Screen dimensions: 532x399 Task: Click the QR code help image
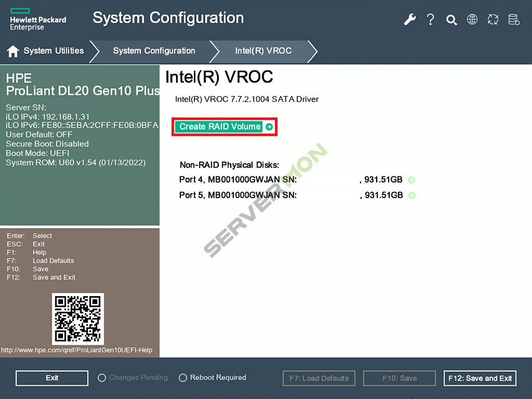tap(78, 319)
